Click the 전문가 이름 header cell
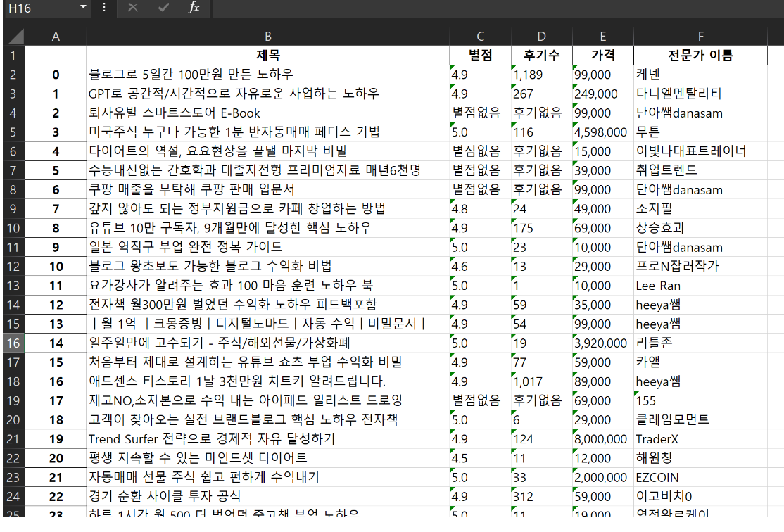 pyautogui.click(x=700, y=56)
